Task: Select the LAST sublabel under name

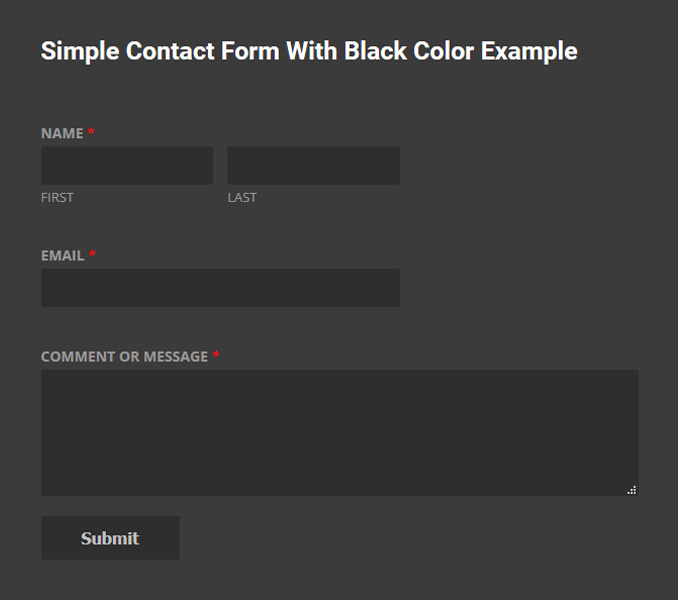Action: (242, 197)
